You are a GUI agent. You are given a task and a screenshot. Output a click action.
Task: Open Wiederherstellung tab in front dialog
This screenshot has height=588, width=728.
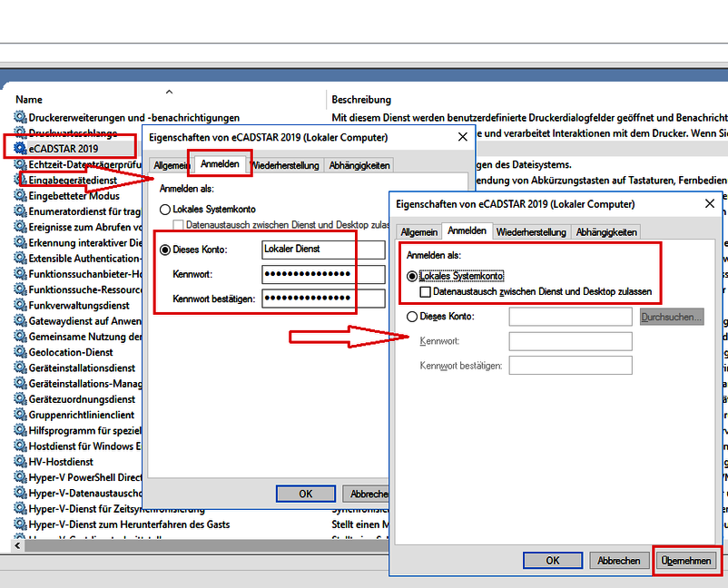[x=531, y=232]
